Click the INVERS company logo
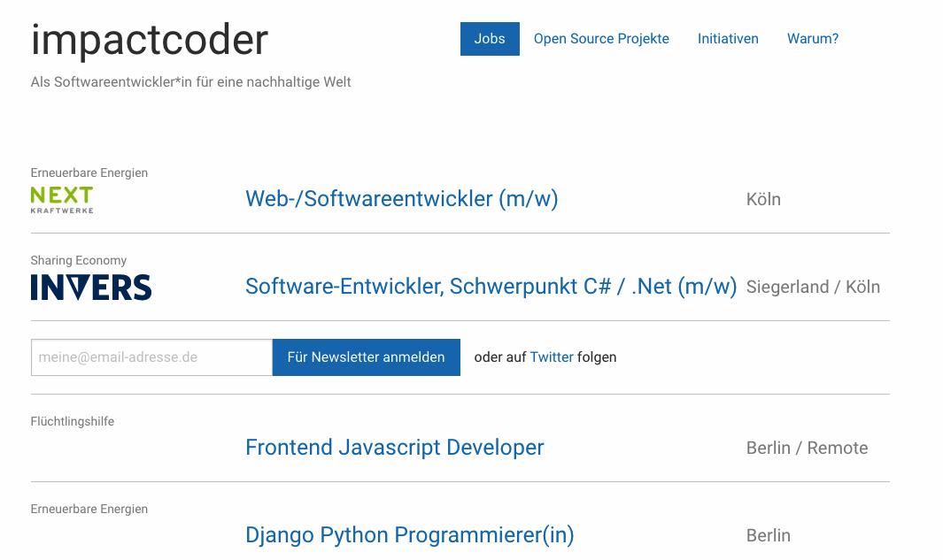Image resolution: width=943 pixels, height=560 pixels. click(90, 287)
